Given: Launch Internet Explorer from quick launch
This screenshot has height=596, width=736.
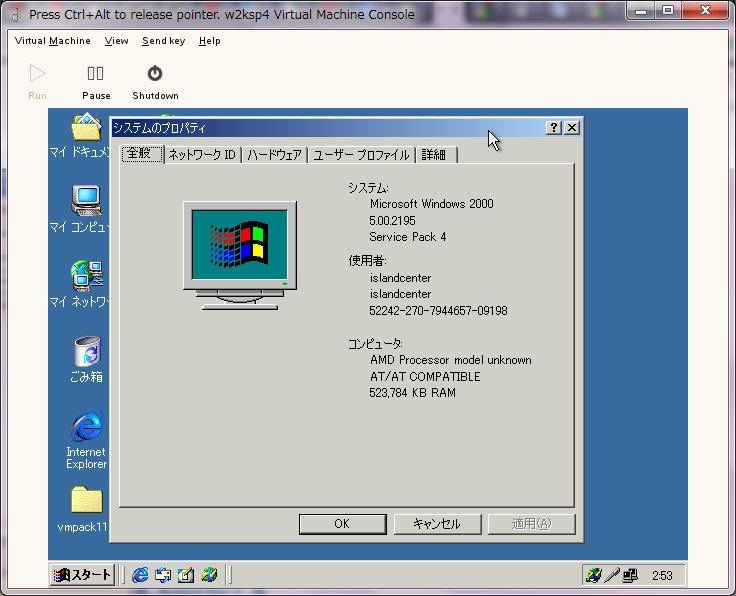Looking at the screenshot, I should pyautogui.click(x=140, y=575).
